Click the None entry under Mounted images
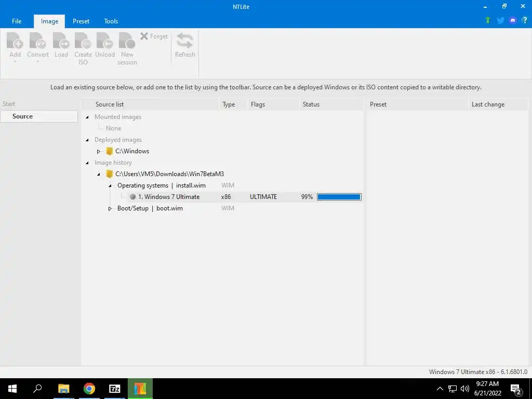The height and width of the screenshot is (399, 532). click(x=113, y=128)
